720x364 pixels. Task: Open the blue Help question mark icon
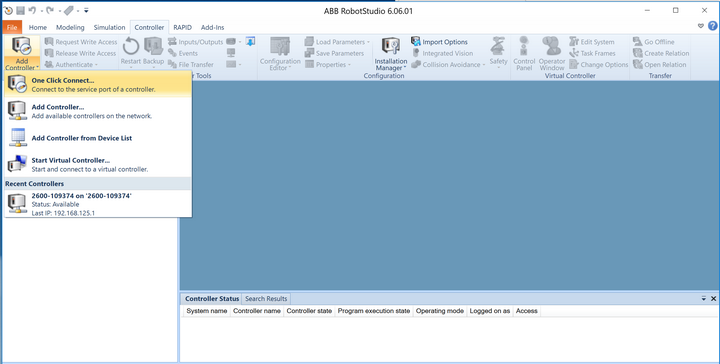coord(712,26)
